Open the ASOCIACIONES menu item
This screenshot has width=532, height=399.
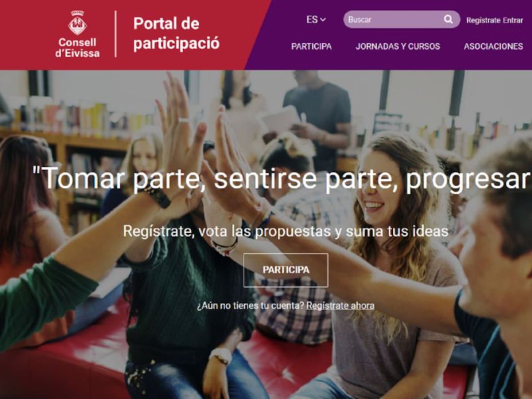(x=493, y=47)
